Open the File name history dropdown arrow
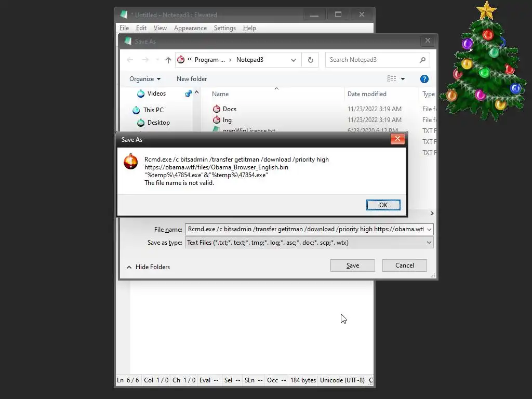The image size is (532, 399). pos(429,230)
